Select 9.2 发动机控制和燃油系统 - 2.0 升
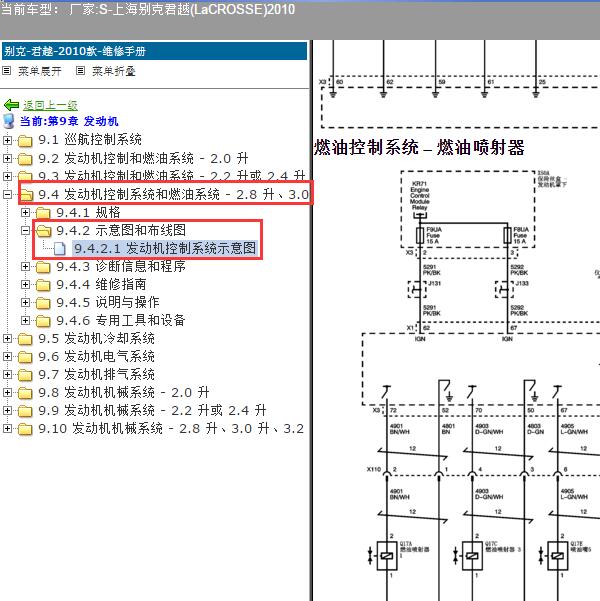600x601 pixels. (143, 158)
